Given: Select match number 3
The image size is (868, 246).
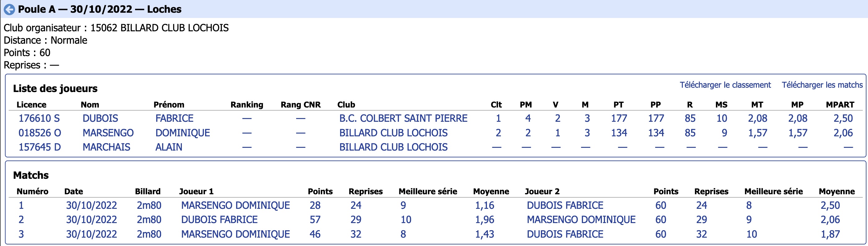Looking at the screenshot, I should [x=21, y=234].
